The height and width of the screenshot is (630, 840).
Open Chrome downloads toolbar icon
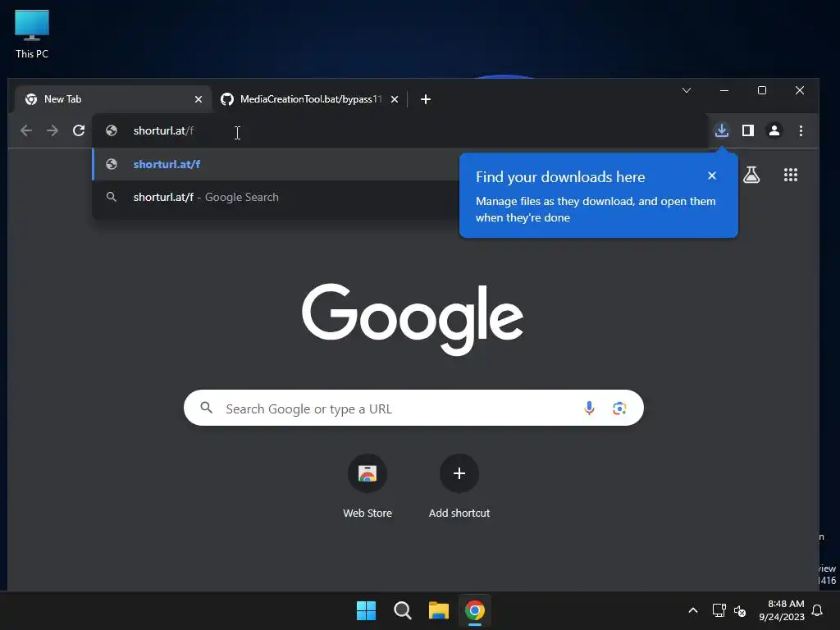point(722,130)
